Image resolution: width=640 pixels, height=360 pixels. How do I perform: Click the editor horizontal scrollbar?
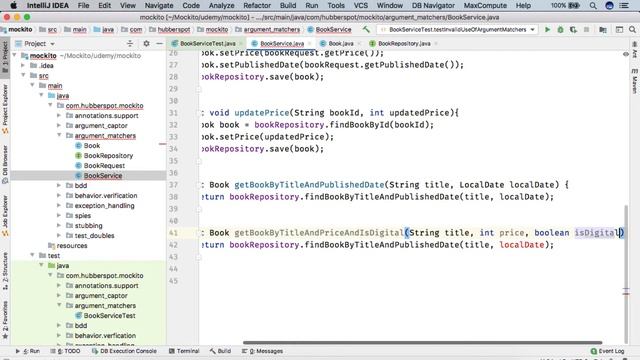click(422, 342)
